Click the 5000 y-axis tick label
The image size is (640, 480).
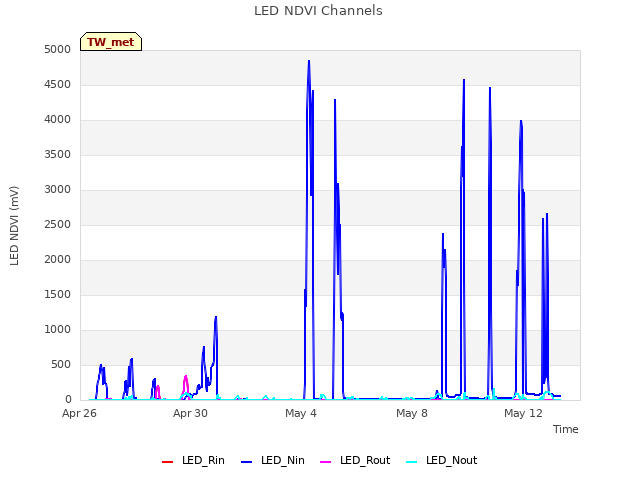click(58, 50)
